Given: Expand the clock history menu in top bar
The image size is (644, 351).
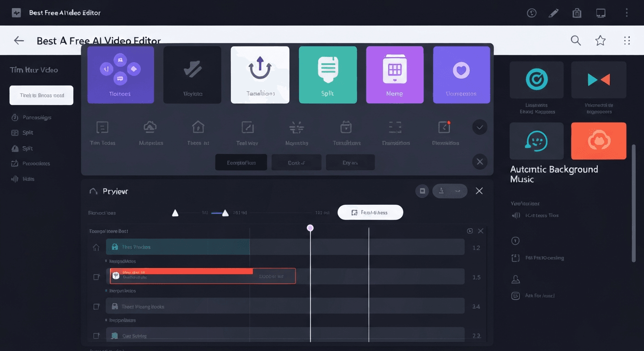Looking at the screenshot, I should [531, 13].
